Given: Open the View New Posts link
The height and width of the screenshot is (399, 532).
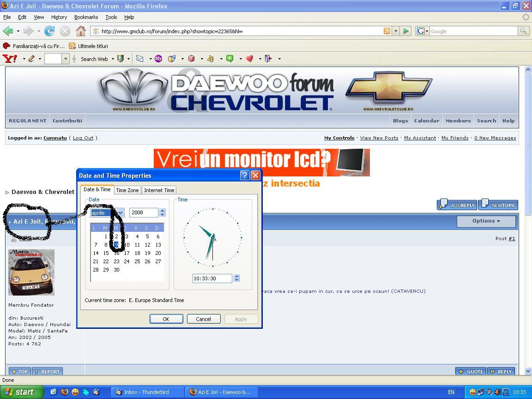Looking at the screenshot, I should coord(379,138).
